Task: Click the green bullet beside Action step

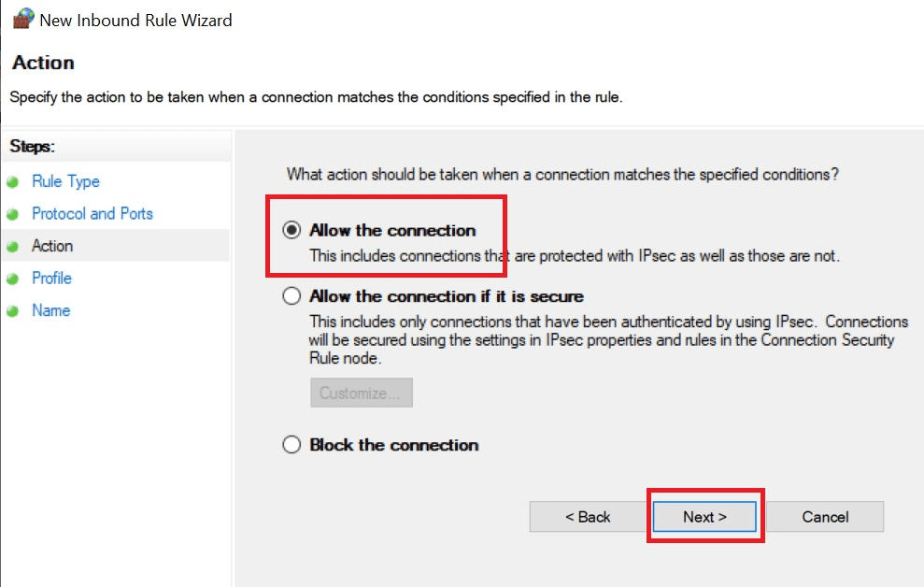Action: coord(13,247)
